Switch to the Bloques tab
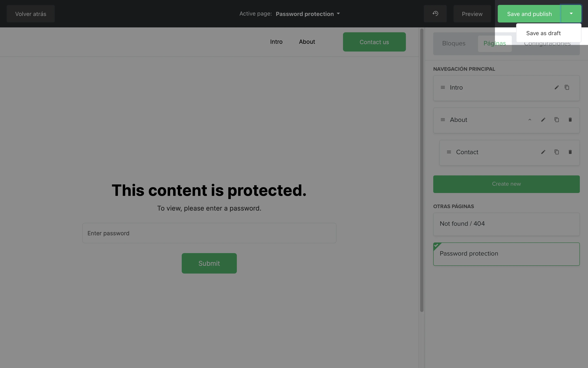 coord(454,43)
